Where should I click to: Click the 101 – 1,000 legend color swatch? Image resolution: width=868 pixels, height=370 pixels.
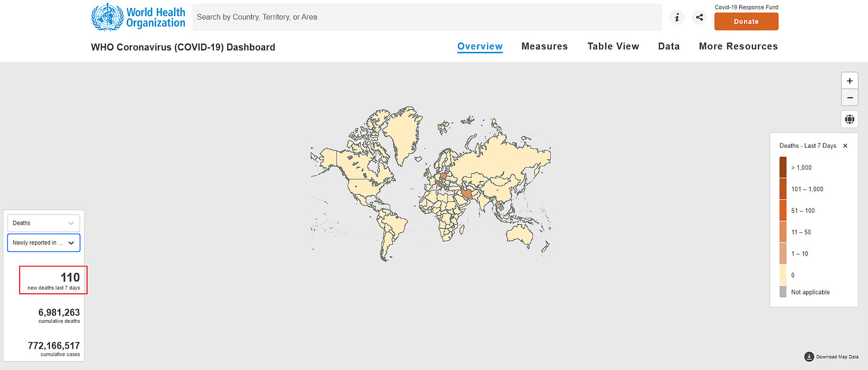(x=783, y=189)
